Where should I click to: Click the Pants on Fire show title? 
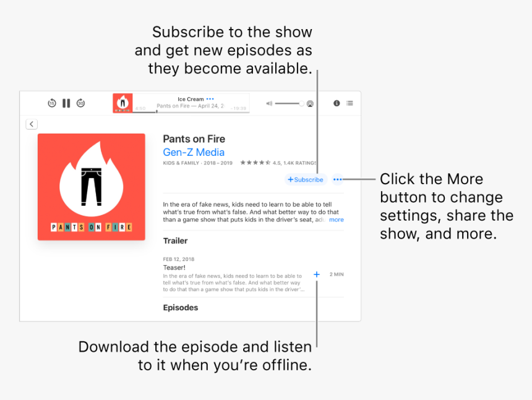click(194, 139)
